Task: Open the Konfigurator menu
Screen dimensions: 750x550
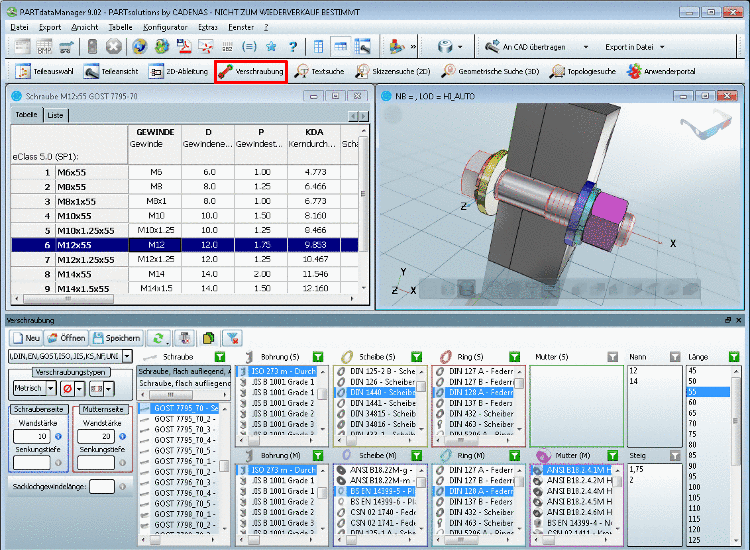Action: coord(165,27)
